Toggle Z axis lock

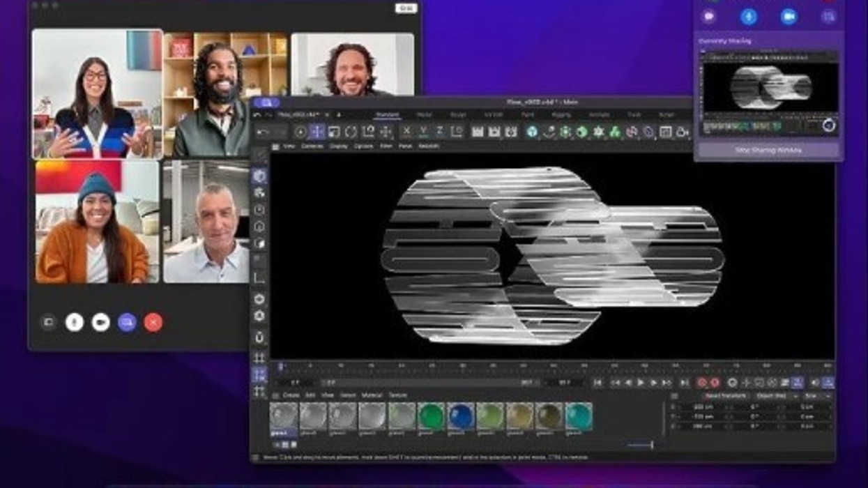[x=439, y=132]
